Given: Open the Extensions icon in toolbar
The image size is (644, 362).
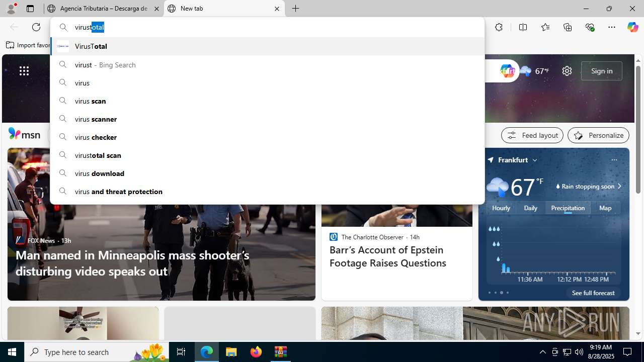Looking at the screenshot, I should click(x=499, y=27).
